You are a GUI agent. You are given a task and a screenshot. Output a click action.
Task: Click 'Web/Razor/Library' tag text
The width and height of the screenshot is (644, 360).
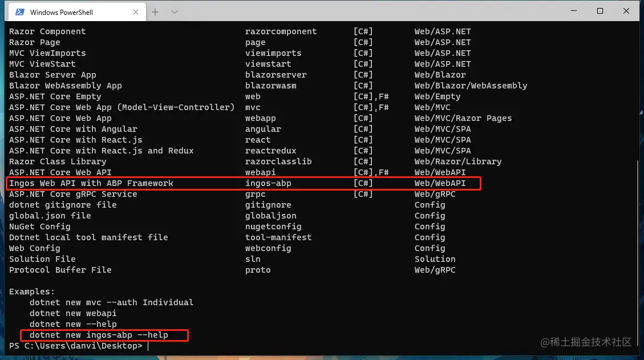(458, 161)
